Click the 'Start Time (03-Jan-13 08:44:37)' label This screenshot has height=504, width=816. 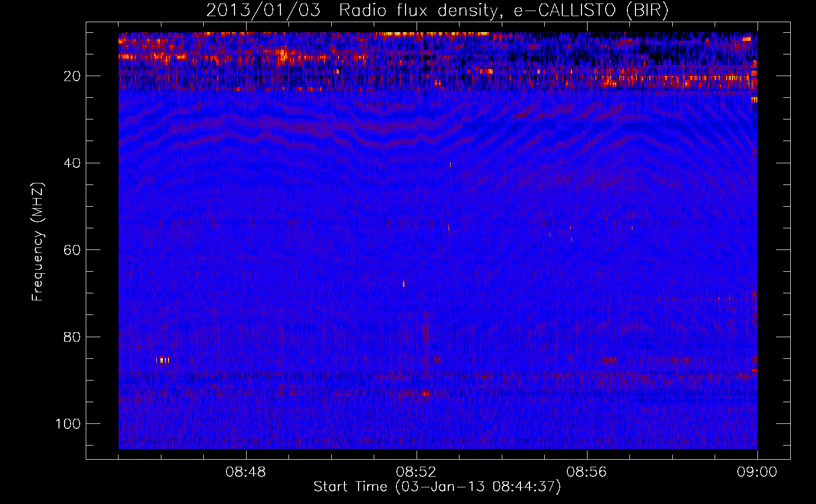click(x=437, y=487)
